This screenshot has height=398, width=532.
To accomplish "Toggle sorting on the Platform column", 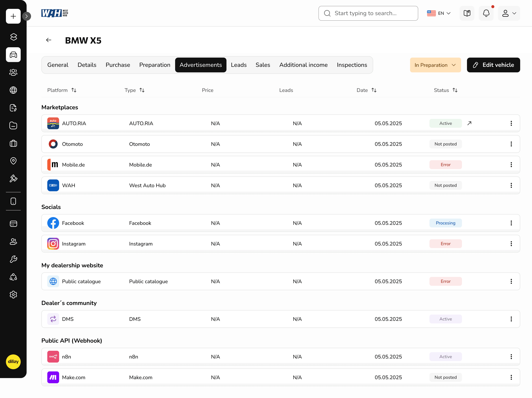I will pyautogui.click(x=74, y=90).
